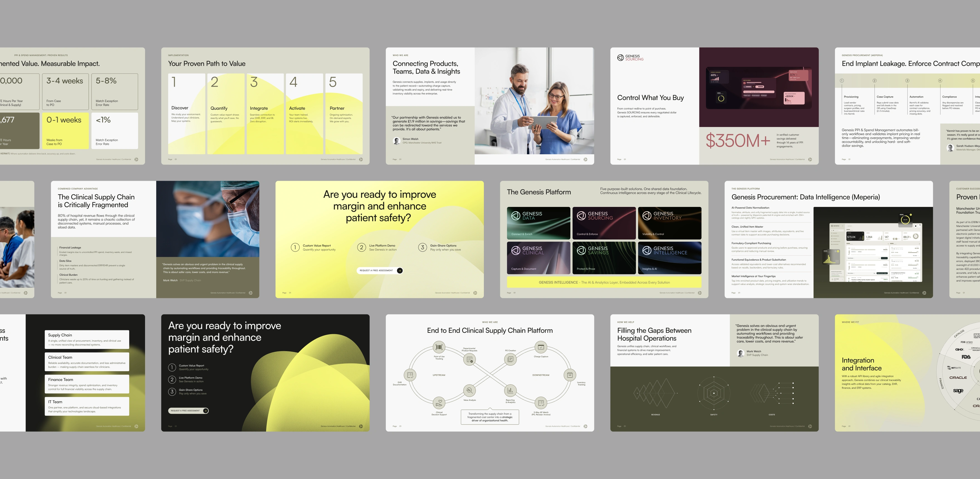Open the Genesis Clinical platform card
Image resolution: width=980 pixels, height=479 pixels.
coord(538,258)
